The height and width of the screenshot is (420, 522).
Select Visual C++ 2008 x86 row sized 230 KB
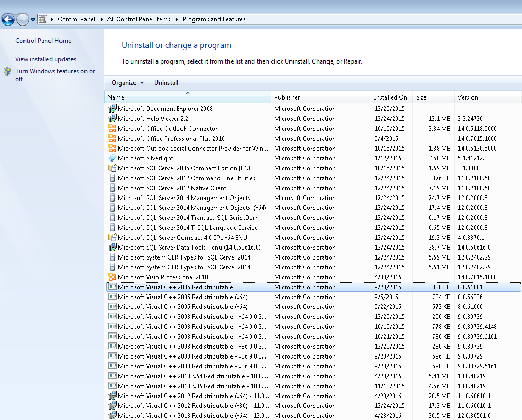coord(313,346)
